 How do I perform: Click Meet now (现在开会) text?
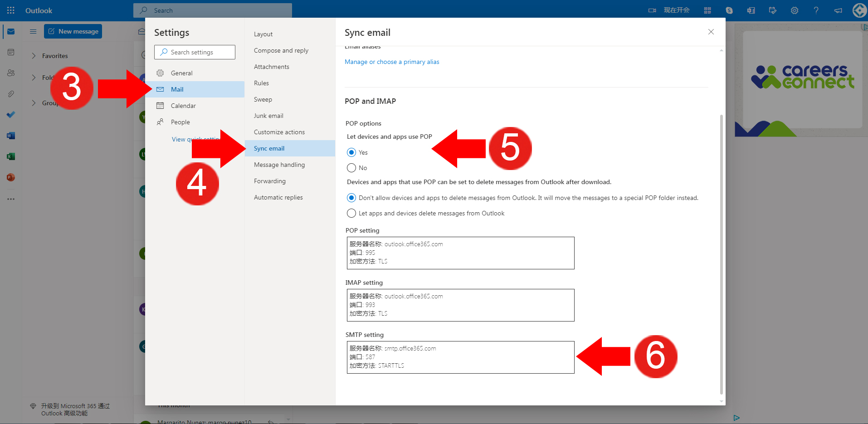pos(676,10)
